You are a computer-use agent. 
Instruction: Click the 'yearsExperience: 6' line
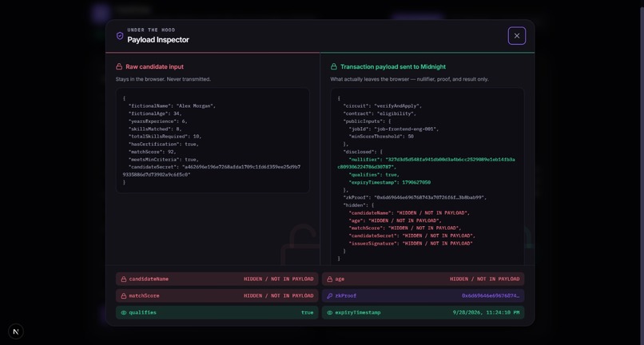click(157, 121)
